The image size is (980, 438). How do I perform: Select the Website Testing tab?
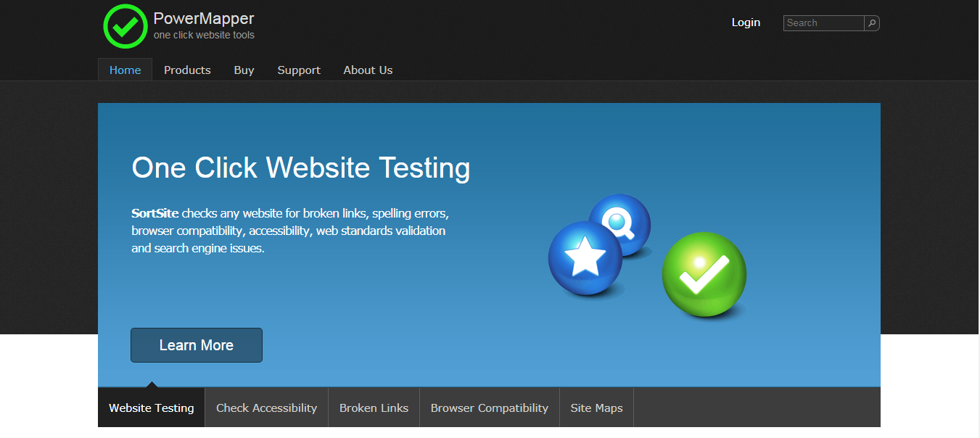click(152, 408)
